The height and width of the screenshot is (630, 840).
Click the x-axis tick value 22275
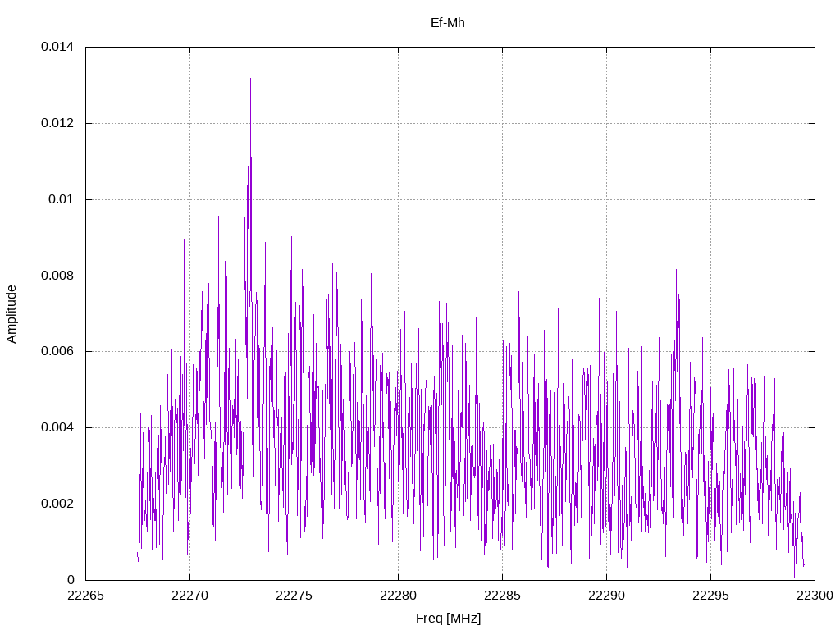point(294,596)
